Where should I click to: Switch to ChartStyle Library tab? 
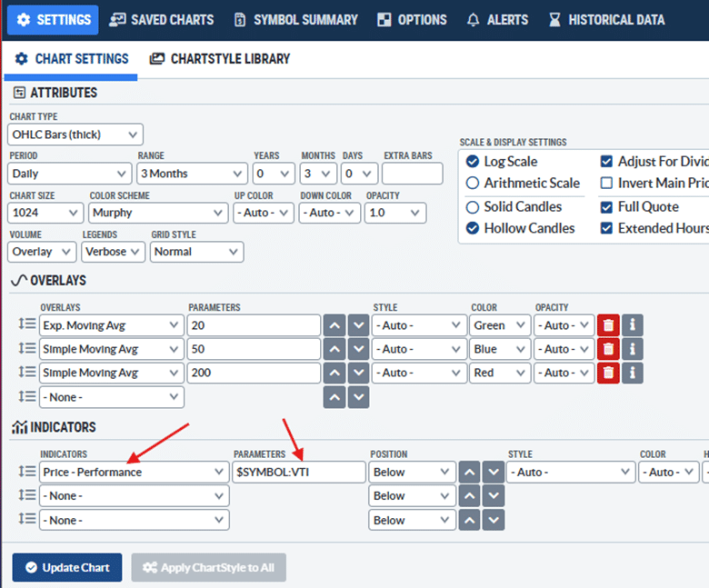point(220,59)
